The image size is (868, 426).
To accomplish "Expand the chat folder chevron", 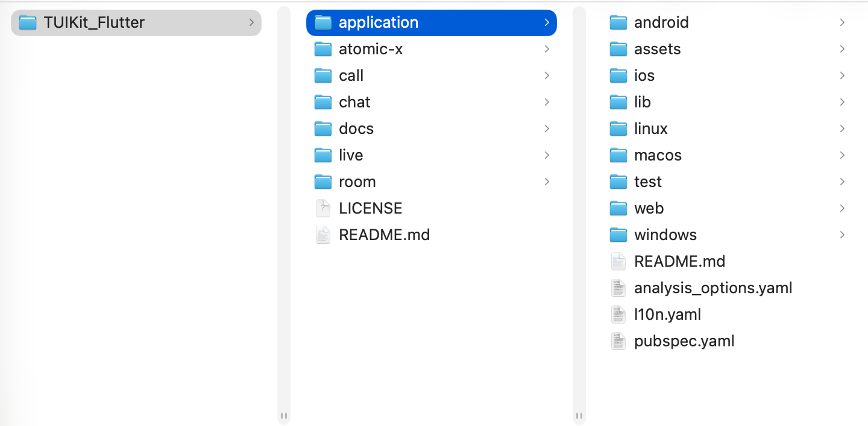I will point(547,103).
